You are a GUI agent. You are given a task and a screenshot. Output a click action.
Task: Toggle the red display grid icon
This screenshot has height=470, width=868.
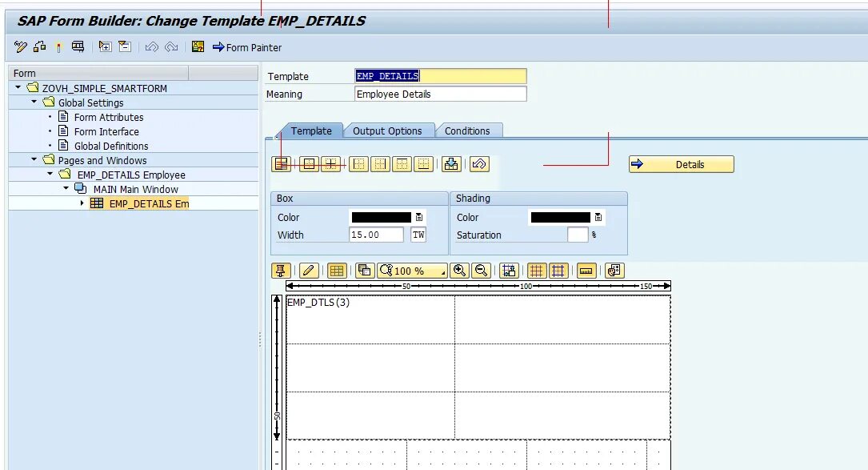(x=537, y=271)
